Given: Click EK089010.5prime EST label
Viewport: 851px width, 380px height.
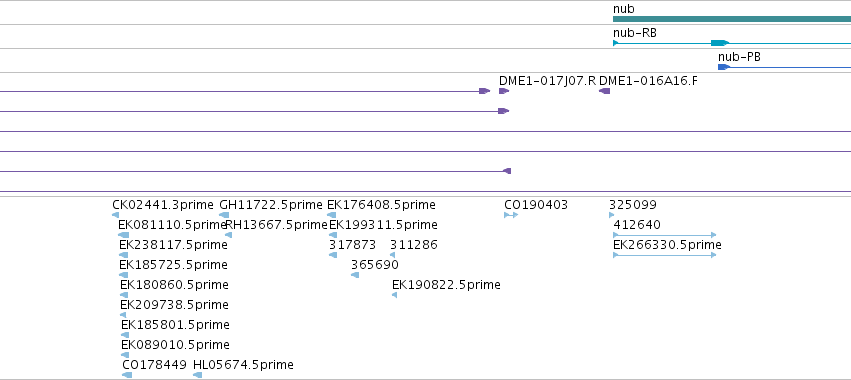Looking at the screenshot, I should coord(175,345).
